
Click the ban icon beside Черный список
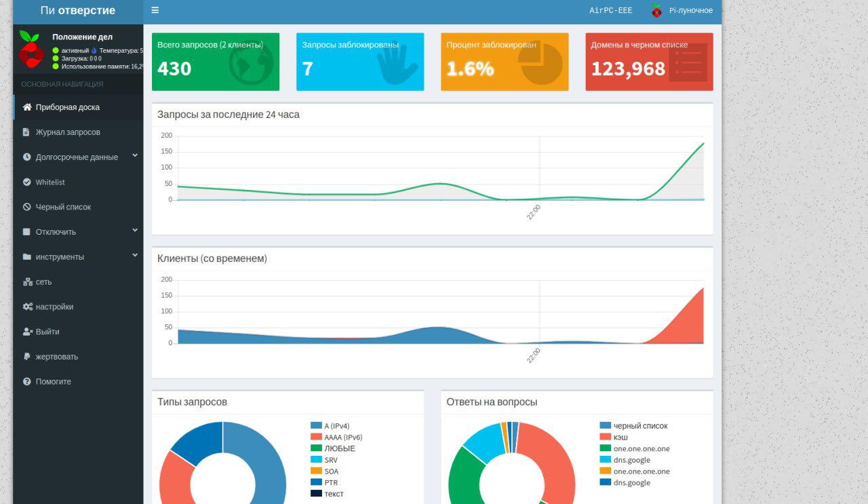(x=26, y=207)
